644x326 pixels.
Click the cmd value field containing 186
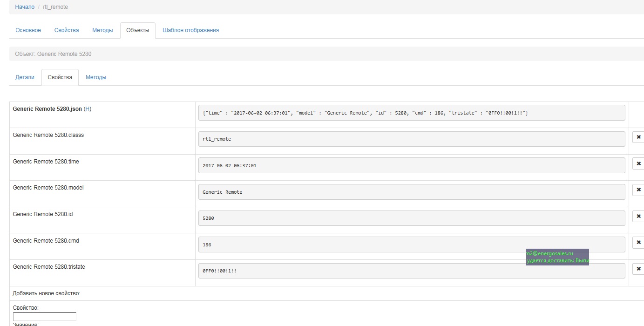pos(411,244)
